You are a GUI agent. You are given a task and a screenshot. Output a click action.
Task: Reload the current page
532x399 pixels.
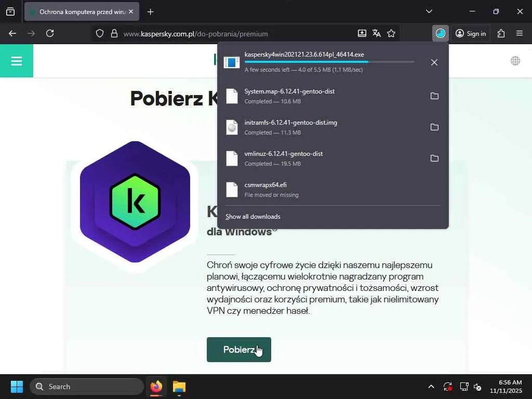point(50,33)
